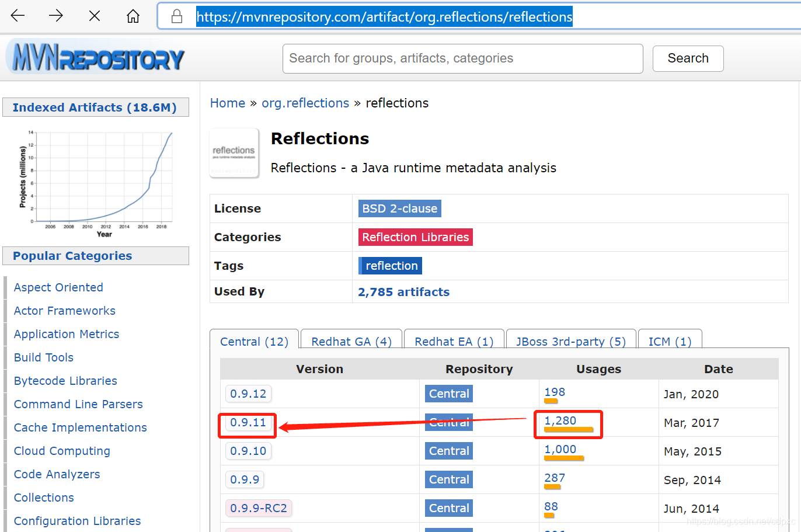Open version 0.9.12
801x532 pixels.
click(248, 394)
